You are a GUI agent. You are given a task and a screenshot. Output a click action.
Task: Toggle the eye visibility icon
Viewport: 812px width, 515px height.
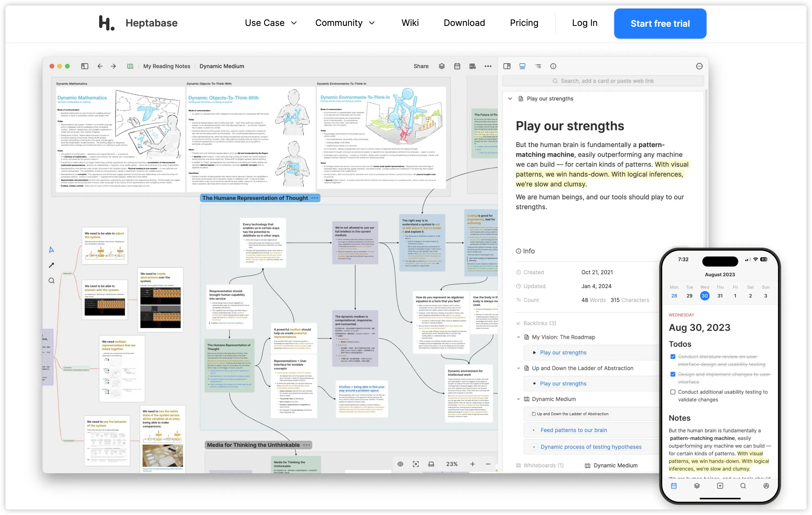[x=400, y=464]
